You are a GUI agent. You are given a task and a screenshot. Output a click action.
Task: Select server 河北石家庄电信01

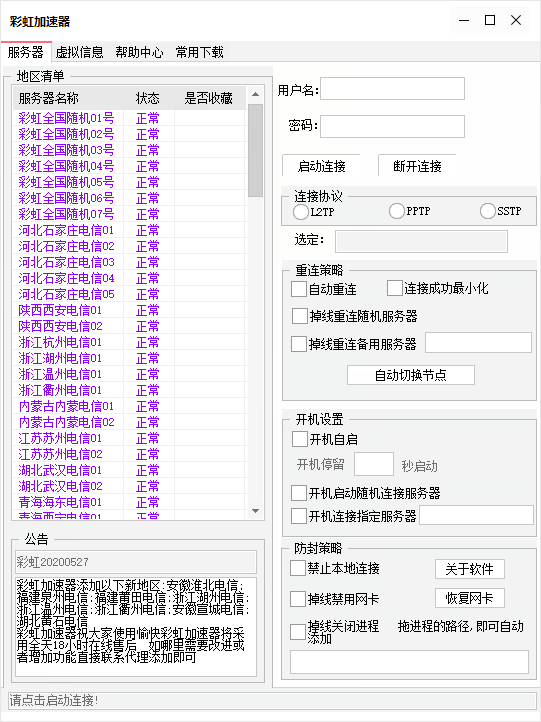point(66,230)
